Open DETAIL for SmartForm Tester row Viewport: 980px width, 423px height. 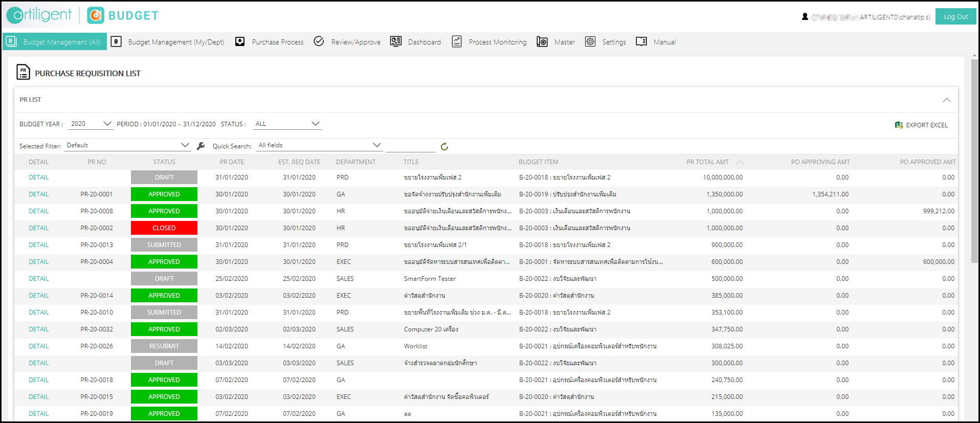[x=39, y=279]
